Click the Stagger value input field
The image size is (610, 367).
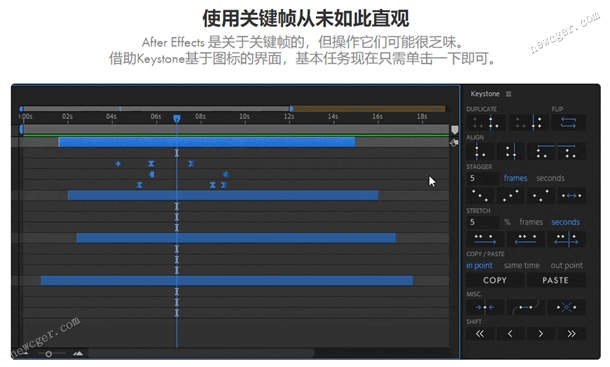point(482,178)
